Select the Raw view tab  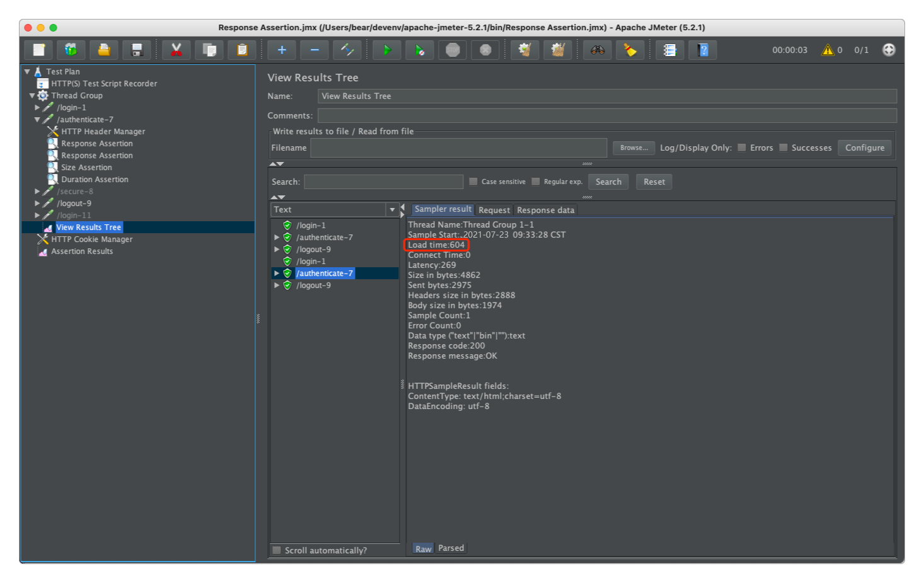click(x=424, y=549)
